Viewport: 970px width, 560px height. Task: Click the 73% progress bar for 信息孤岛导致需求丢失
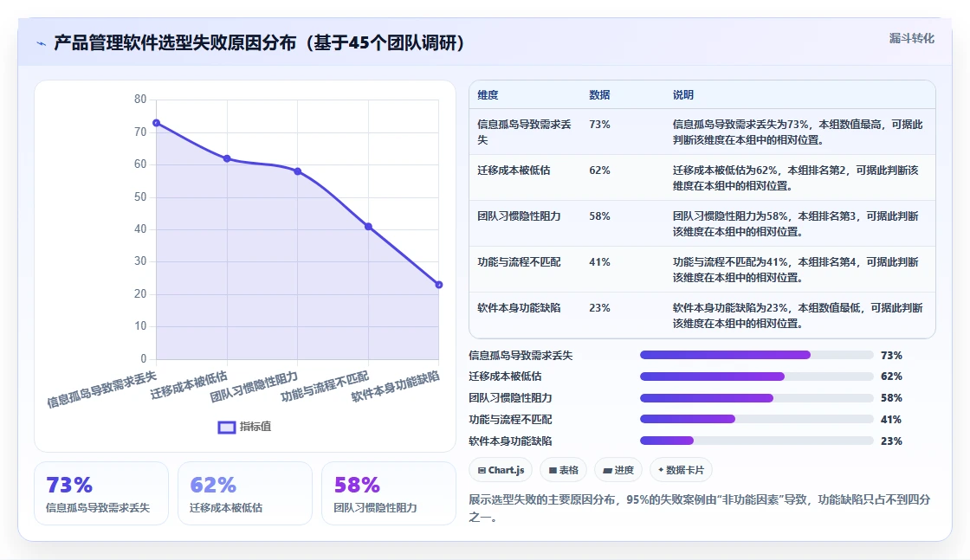[757, 355]
